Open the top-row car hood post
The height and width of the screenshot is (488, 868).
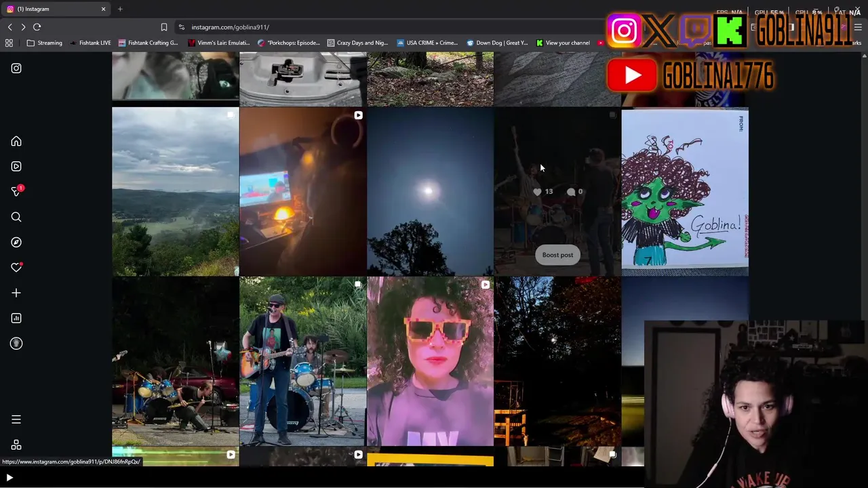coord(302,79)
